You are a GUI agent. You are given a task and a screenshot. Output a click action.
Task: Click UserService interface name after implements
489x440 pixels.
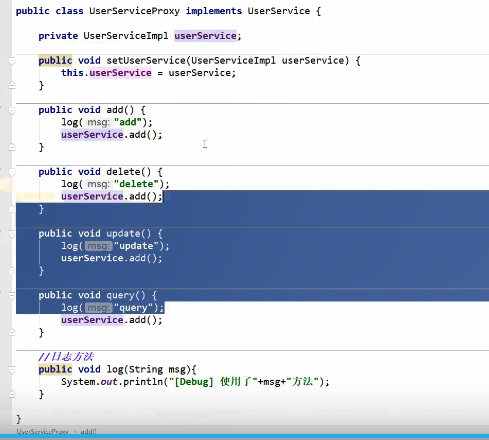(x=279, y=11)
